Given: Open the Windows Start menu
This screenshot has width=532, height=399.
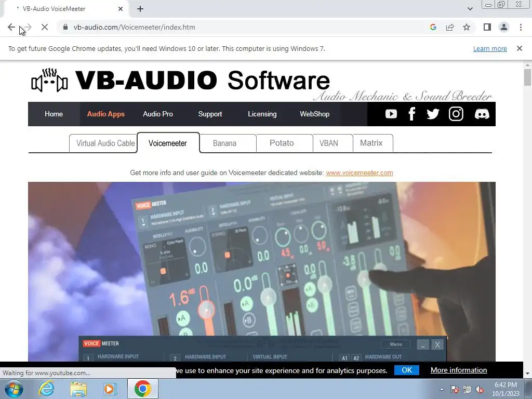Looking at the screenshot, I should (14, 389).
